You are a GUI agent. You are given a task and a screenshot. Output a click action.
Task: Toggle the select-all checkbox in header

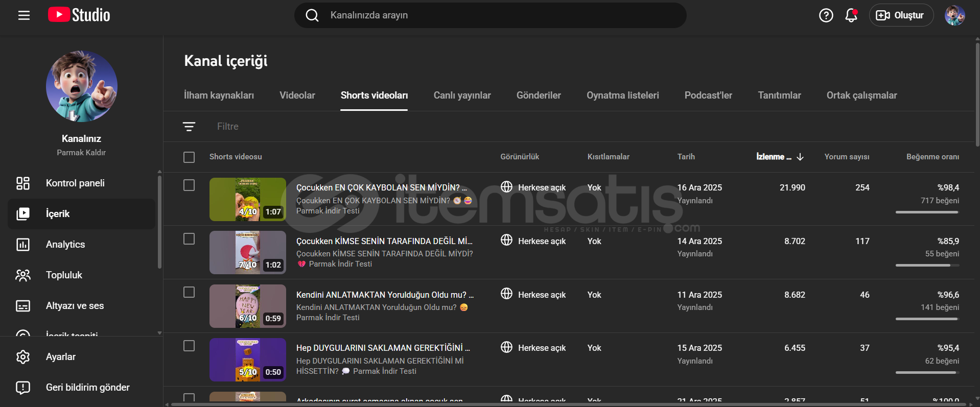189,157
